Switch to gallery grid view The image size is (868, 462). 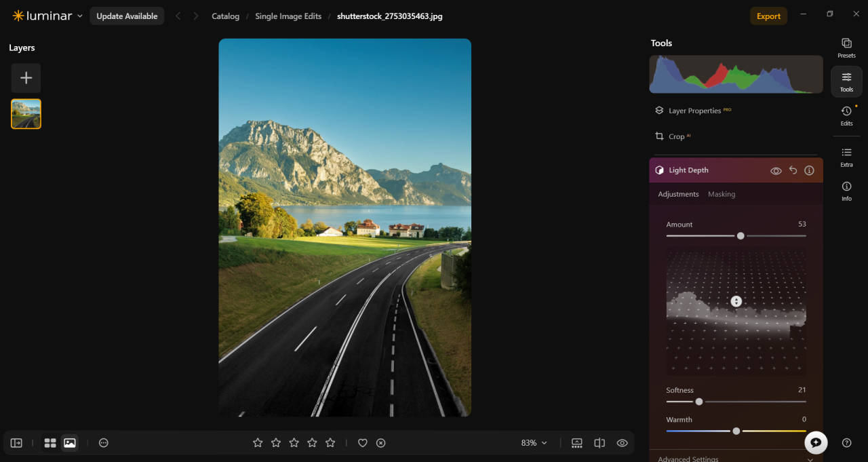click(x=50, y=443)
